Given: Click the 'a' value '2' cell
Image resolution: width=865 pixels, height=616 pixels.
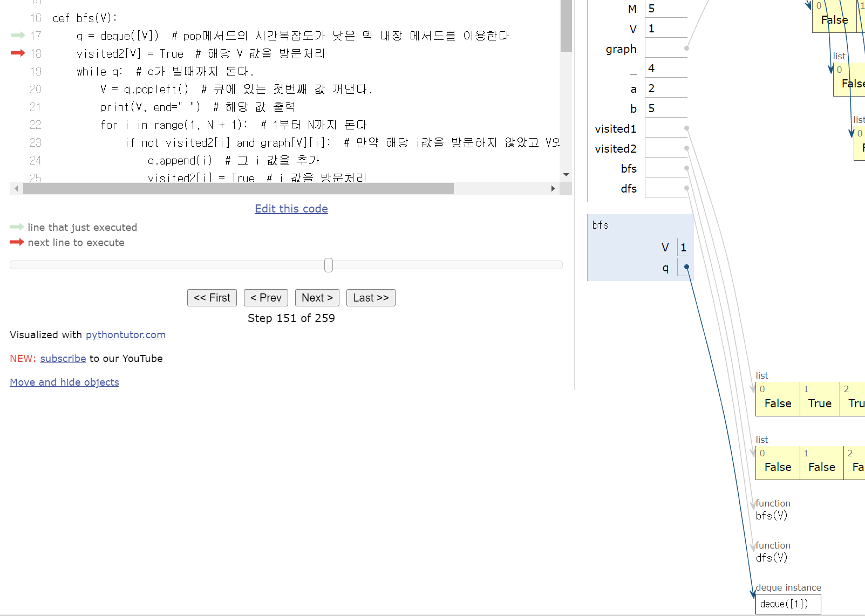Looking at the screenshot, I should coord(666,88).
